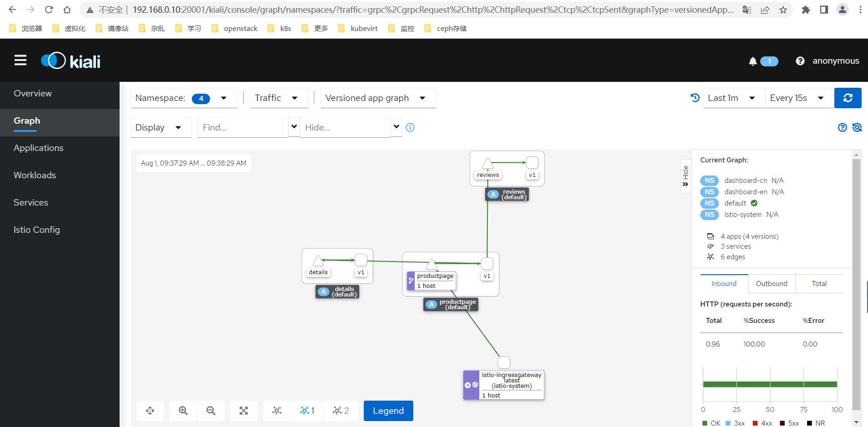
Task: Open the Namespace selector dropdown
Action: pos(184,98)
